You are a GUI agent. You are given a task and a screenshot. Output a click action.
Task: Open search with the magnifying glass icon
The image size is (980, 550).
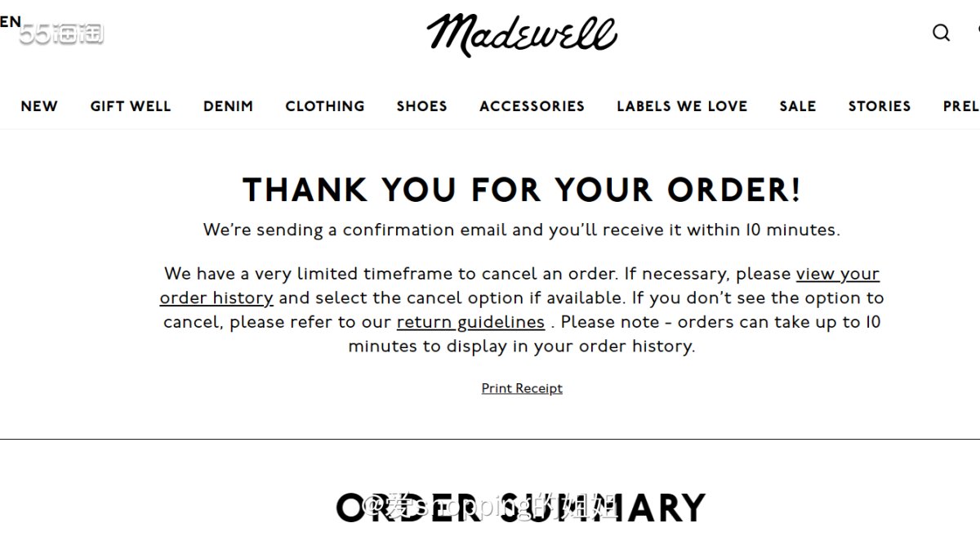coord(941,33)
